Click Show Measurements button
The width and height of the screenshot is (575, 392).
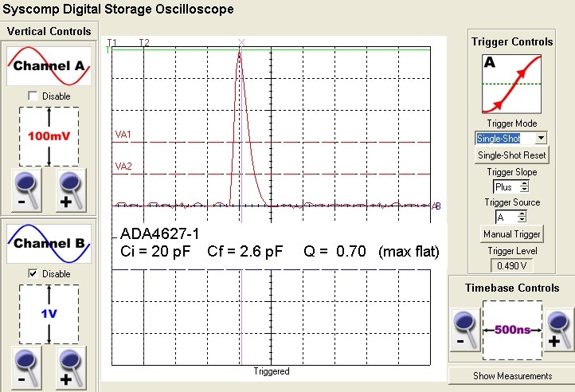(510, 375)
